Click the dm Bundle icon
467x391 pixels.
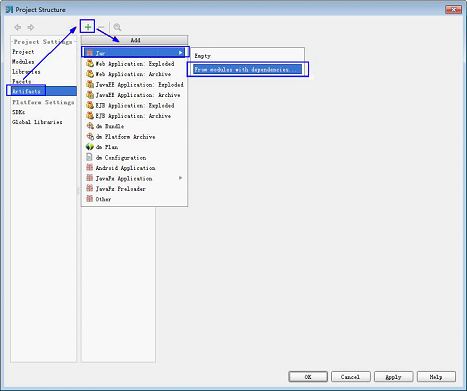pyautogui.click(x=90, y=126)
